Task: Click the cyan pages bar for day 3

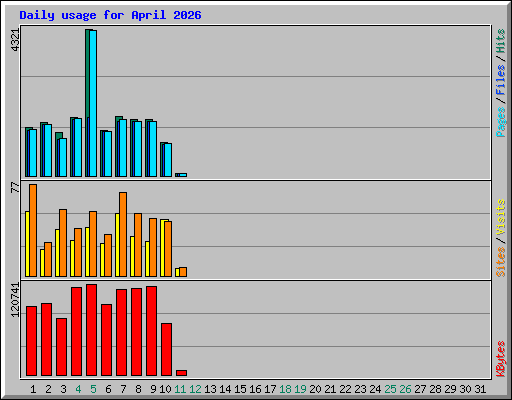Action: pos(63,157)
